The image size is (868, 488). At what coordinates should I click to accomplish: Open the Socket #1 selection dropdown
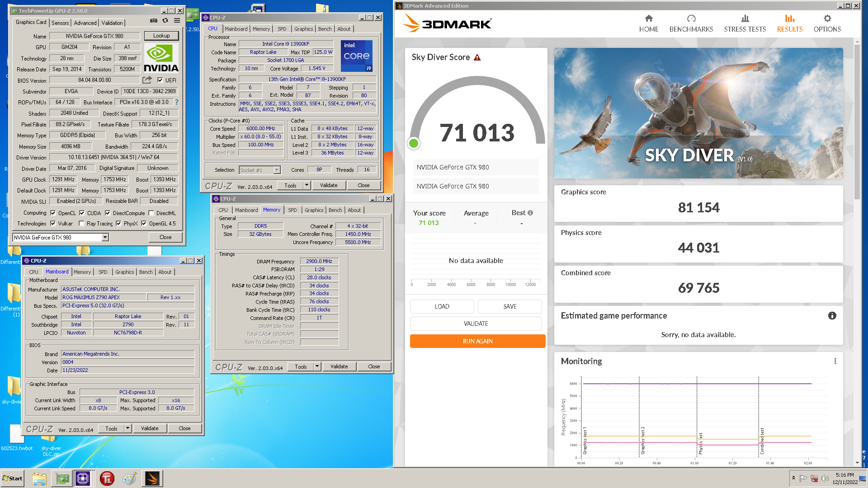coord(277,170)
